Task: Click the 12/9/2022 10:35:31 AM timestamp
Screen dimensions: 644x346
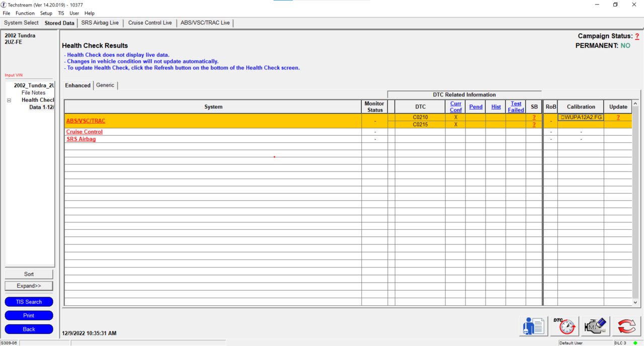Action: pyautogui.click(x=89, y=333)
